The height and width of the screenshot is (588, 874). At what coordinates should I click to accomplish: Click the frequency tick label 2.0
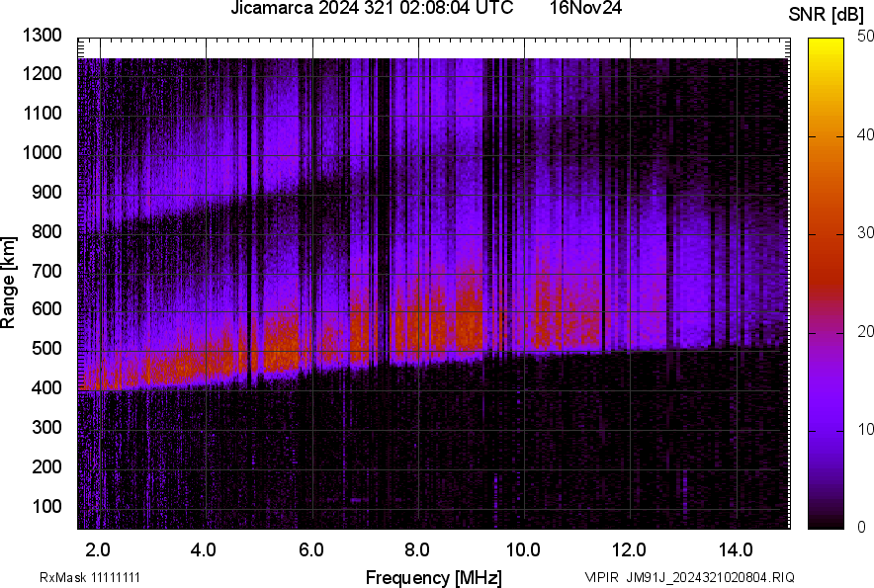point(98,550)
